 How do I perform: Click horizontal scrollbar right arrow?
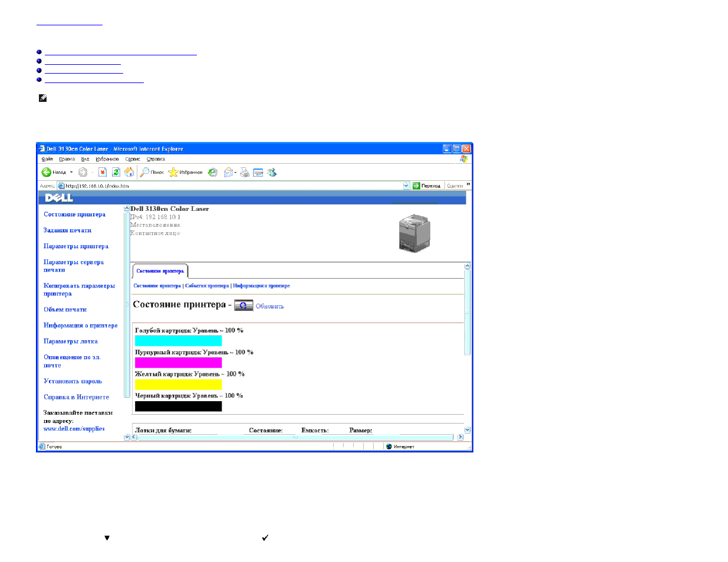(x=460, y=437)
